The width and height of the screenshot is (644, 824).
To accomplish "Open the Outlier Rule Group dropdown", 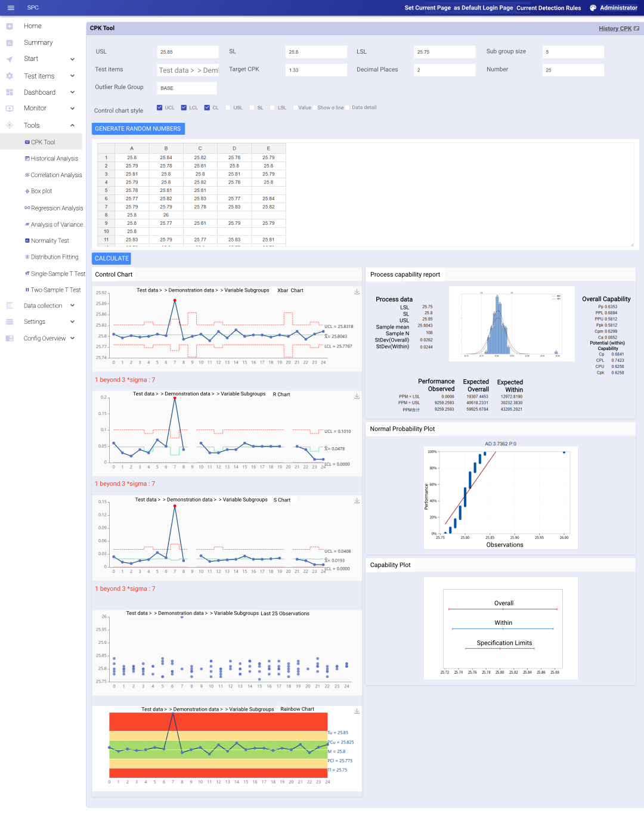I will click(x=187, y=88).
